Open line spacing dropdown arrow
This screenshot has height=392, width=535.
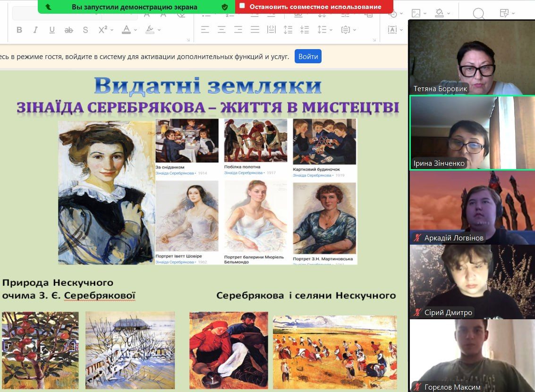[x=331, y=30]
